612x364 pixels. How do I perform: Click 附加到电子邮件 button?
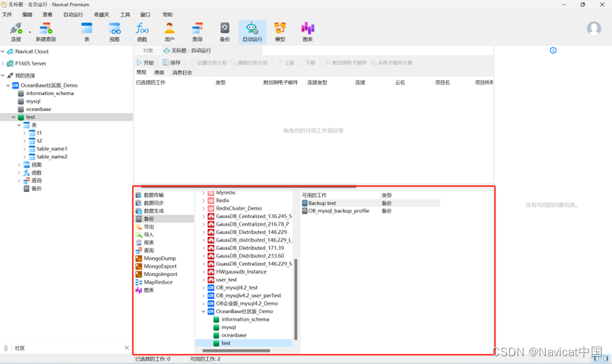point(346,63)
